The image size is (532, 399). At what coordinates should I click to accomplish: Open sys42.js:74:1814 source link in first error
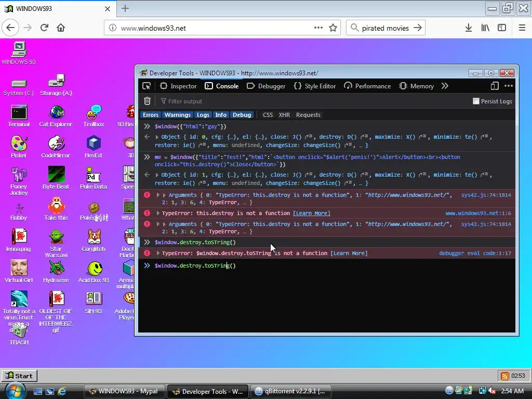pyautogui.click(x=486, y=195)
